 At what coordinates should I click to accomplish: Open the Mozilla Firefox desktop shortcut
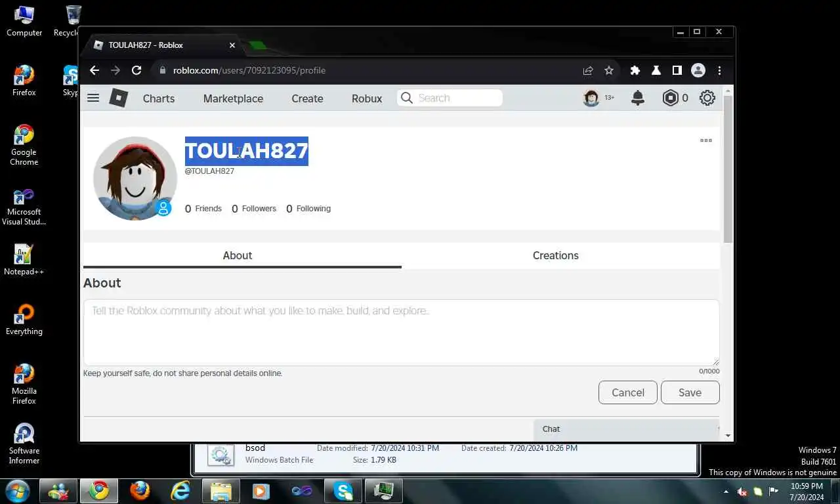tap(24, 384)
